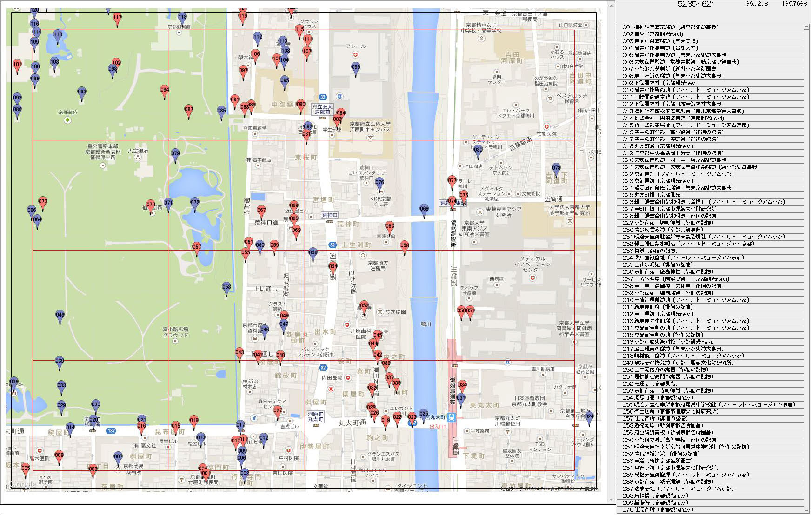Click blue map marker 079

(x=175, y=156)
